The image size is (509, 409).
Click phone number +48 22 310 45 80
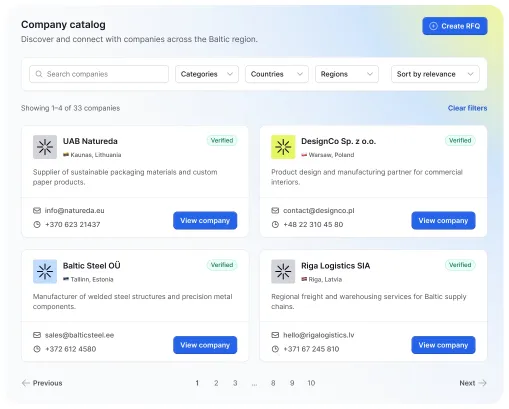click(x=313, y=225)
